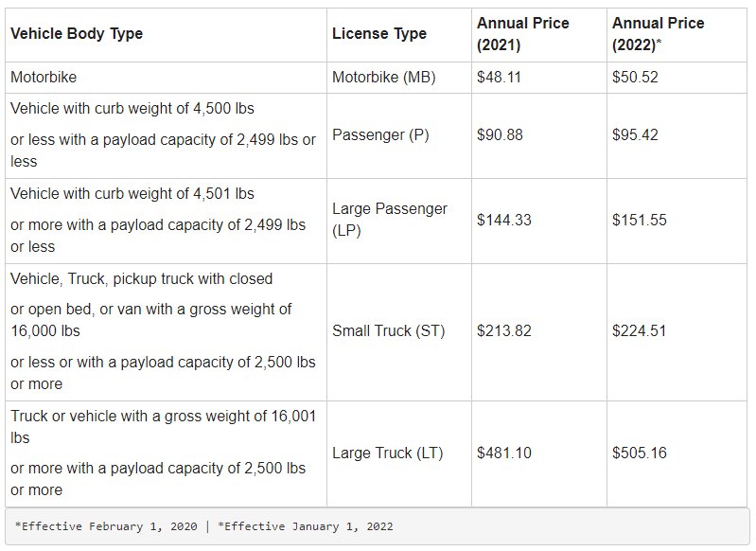
Task: Click the $144.33 price cell
Action: coord(539,221)
